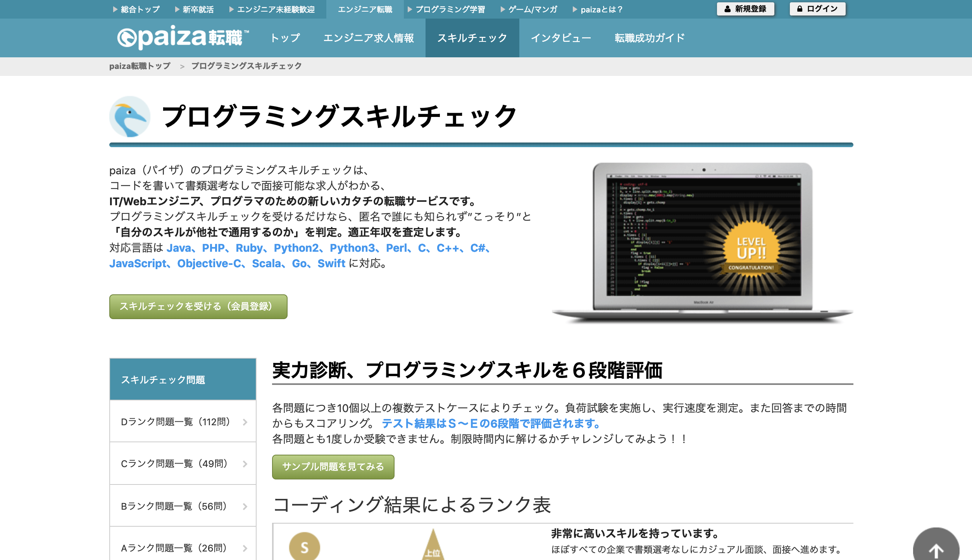Click the C# language link
This screenshot has width=972, height=560.
[477, 248]
